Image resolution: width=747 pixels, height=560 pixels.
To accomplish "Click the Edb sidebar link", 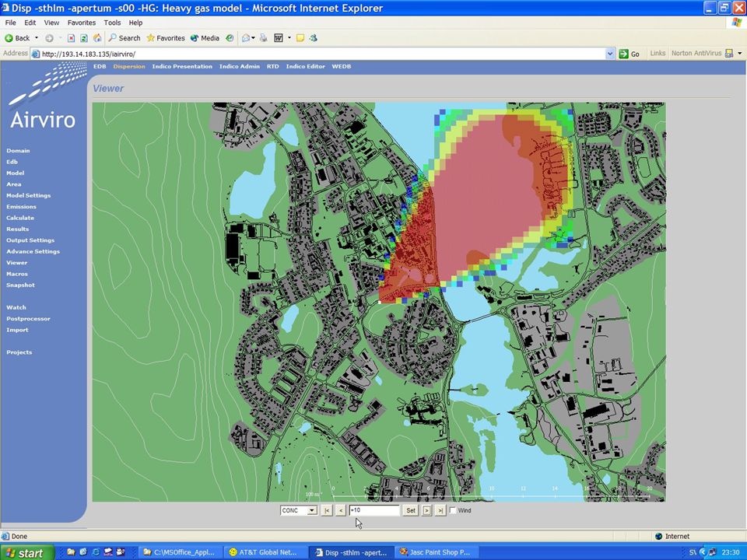I will (12, 162).
